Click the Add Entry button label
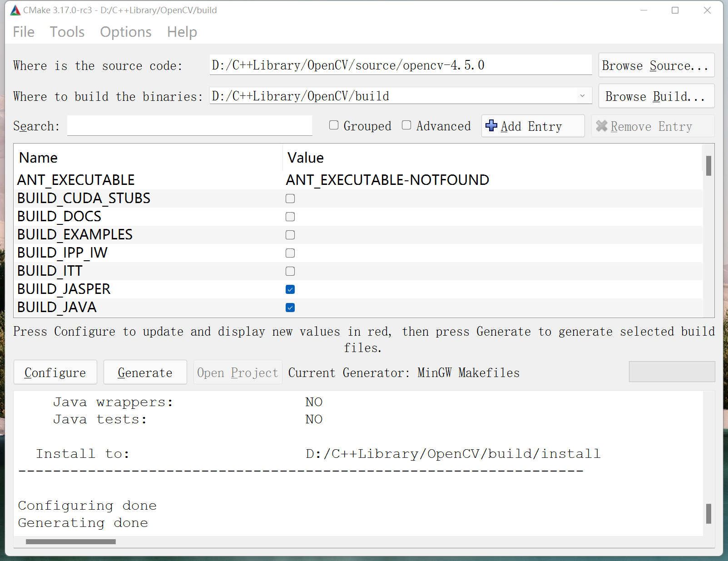 click(531, 126)
